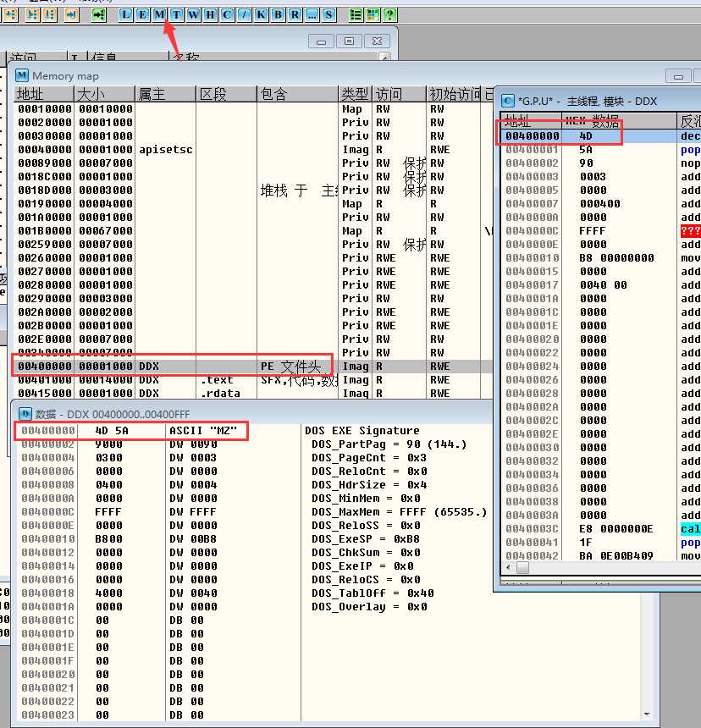This screenshot has height=728, width=701.
Task: Select the 00415000 DDX .rdata memory row
Action: click(x=253, y=394)
